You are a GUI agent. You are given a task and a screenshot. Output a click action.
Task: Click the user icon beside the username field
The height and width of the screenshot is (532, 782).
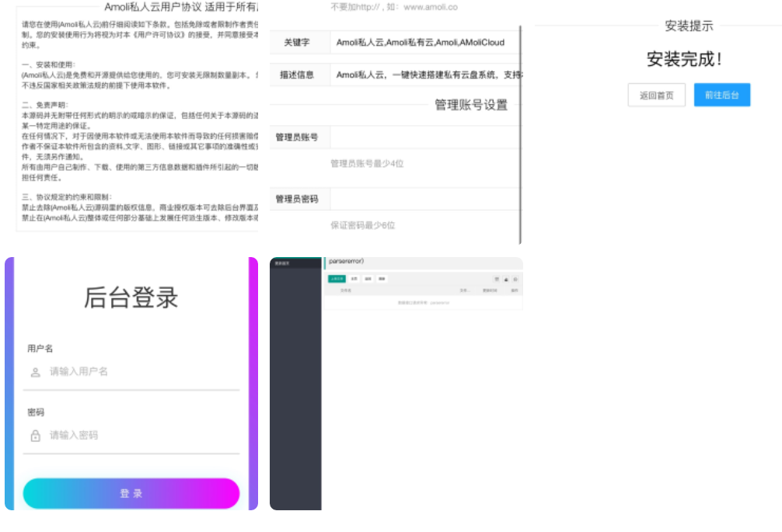tap(35, 372)
